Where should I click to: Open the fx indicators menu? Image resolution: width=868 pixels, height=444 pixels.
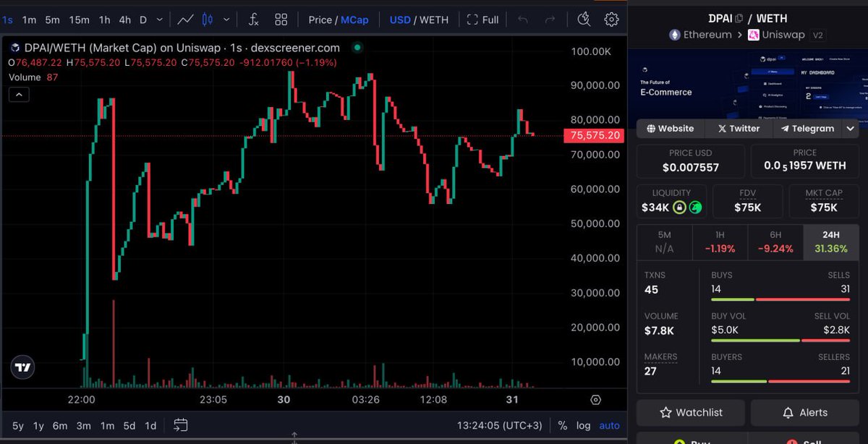point(253,20)
